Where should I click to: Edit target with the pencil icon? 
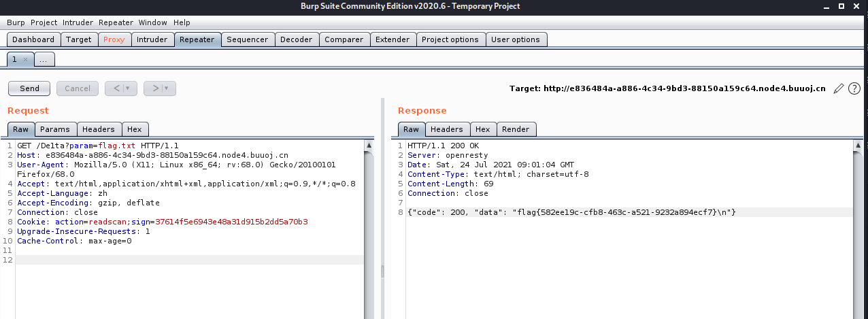tap(839, 88)
